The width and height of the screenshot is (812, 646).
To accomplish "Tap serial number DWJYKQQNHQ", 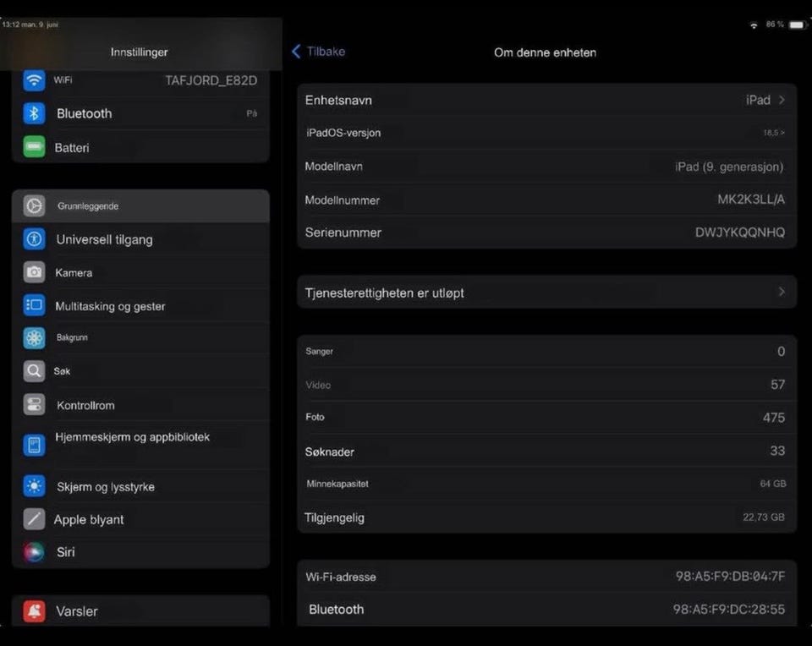I will tap(740, 233).
